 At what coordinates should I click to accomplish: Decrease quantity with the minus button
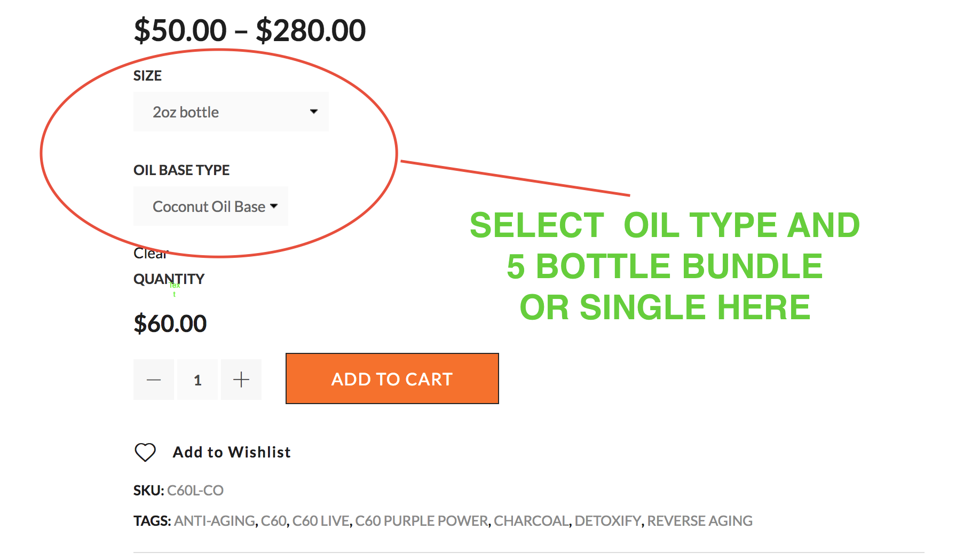coord(154,380)
